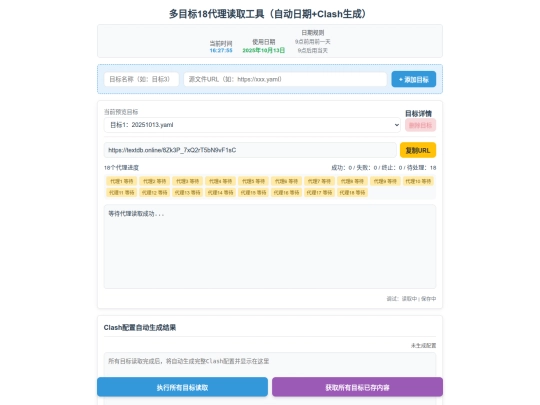Screen dimensions: 540x405
Task: Click the 代理11 等待 badge
Action: pyautogui.click(x=122, y=193)
